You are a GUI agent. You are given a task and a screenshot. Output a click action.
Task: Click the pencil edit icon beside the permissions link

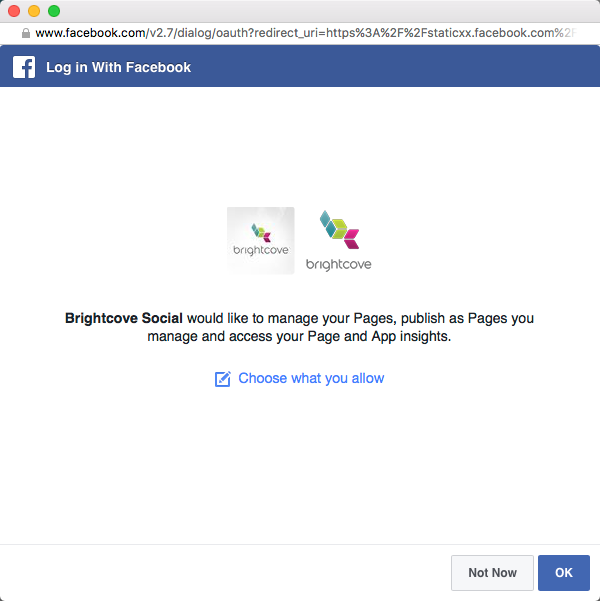click(223, 379)
